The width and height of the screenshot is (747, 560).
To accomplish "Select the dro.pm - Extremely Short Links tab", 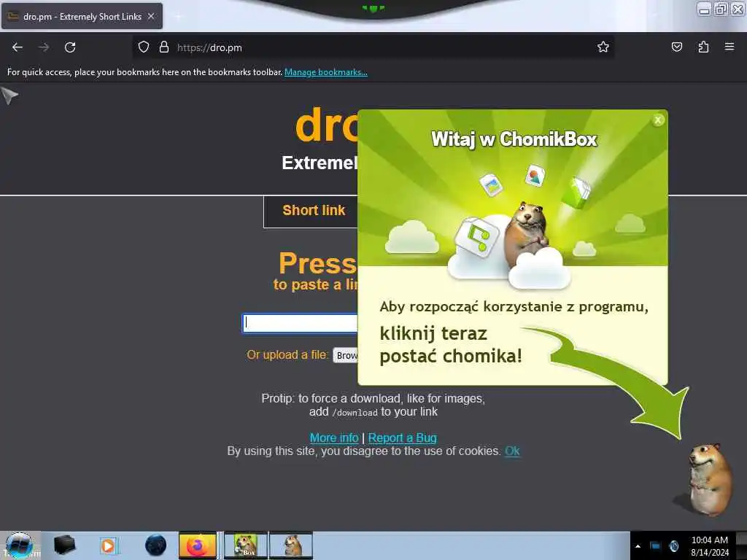I will (82, 16).
